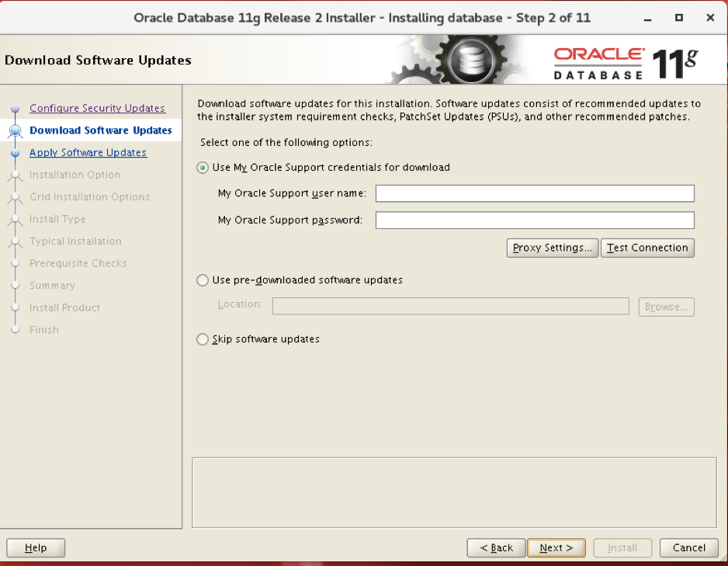This screenshot has width=728, height=566.
Task: Enable Skip software updates
Action: click(203, 339)
